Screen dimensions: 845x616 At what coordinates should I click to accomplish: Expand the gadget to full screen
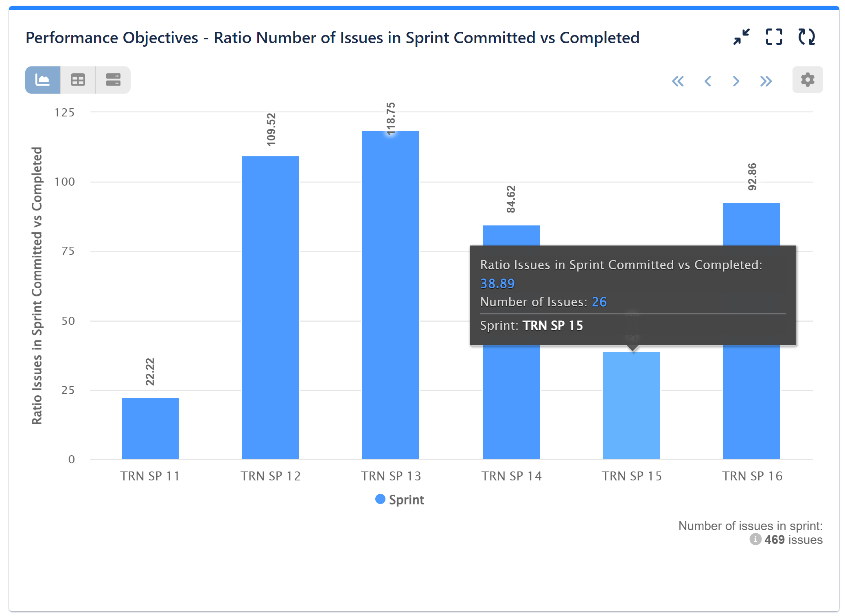pos(774,37)
